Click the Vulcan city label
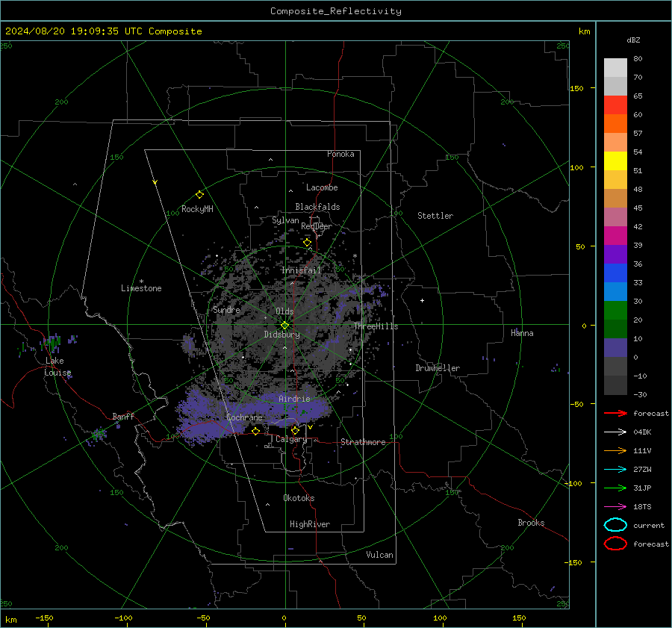672x628 pixels. point(379,555)
